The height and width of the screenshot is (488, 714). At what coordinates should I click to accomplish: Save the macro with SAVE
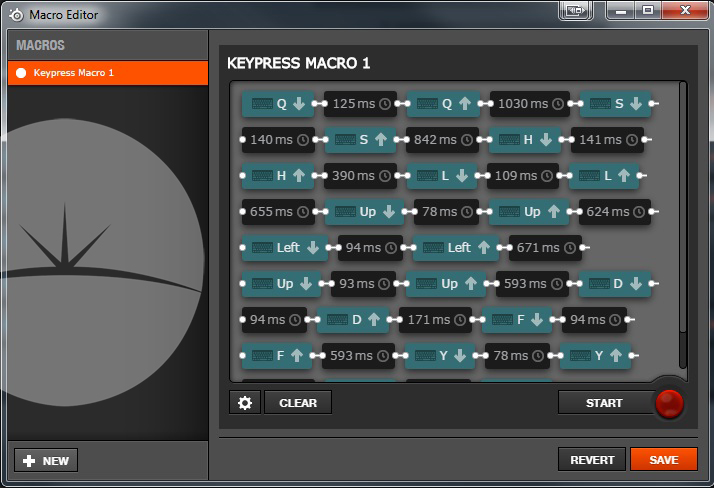[663, 459]
